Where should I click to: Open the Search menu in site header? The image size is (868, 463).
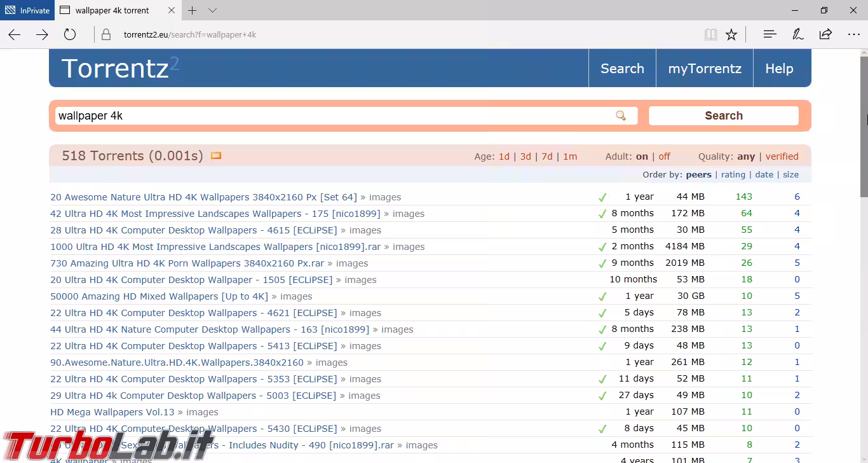click(622, 69)
